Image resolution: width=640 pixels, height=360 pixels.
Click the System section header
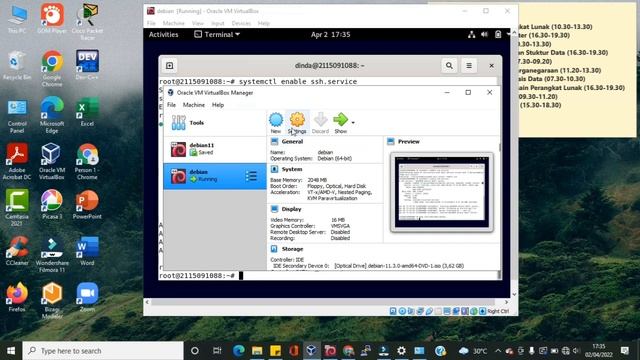292,169
